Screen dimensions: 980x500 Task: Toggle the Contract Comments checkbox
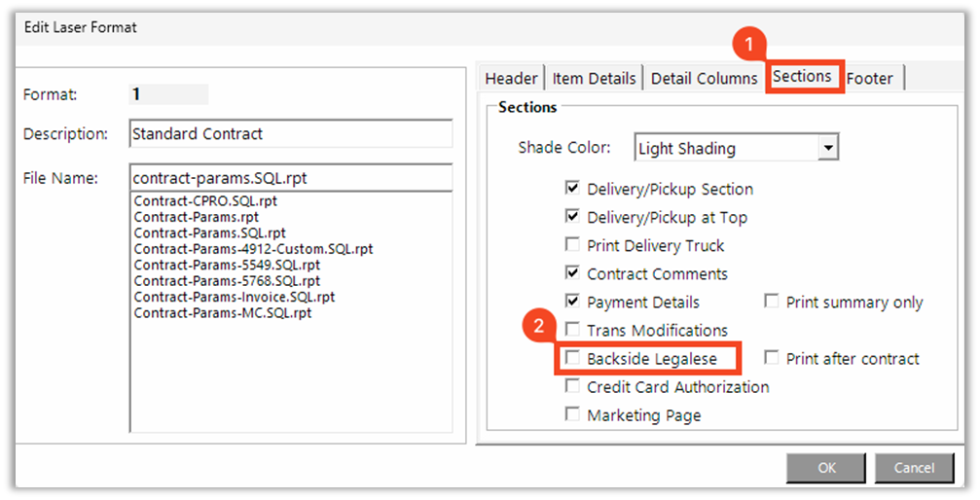pos(573,274)
